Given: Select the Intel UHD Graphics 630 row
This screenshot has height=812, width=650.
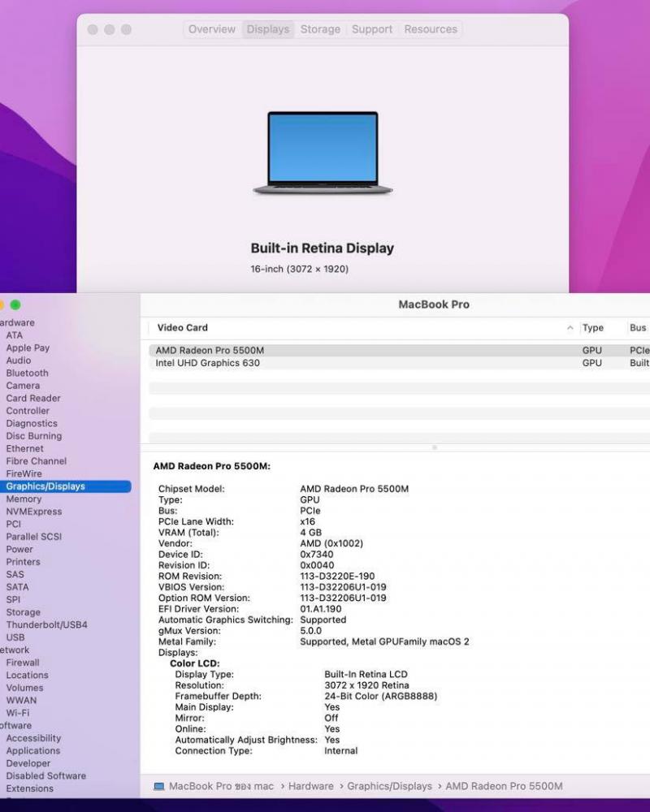Looking at the screenshot, I should click(208, 363).
